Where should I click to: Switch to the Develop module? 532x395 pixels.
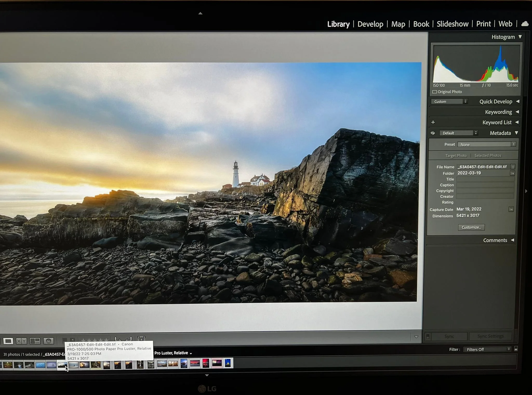pos(370,24)
